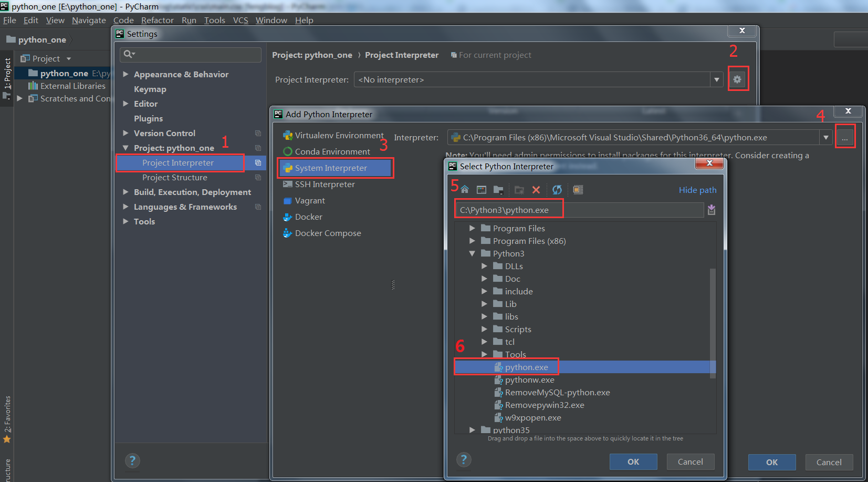The image size is (868, 482).
Task: Select Conda Environment interpreter type
Action: point(333,152)
